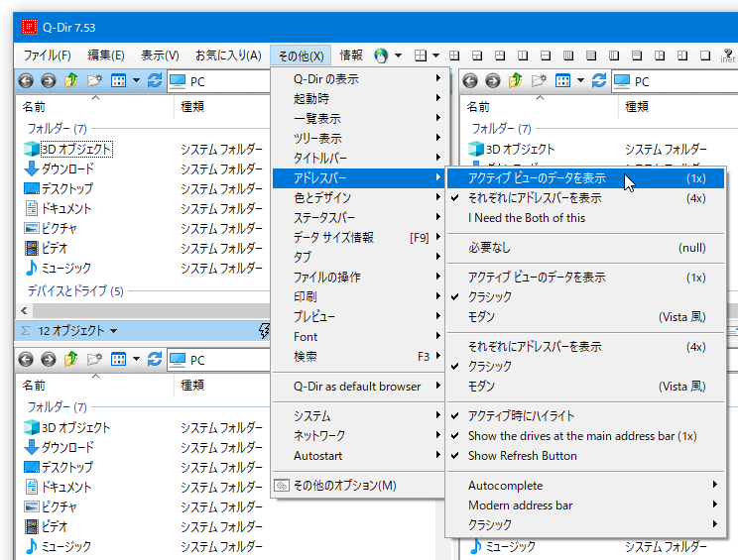738x560 pixels.
Task: Open the view mode dropdown arrow in top-right pane
Action: coord(580,81)
